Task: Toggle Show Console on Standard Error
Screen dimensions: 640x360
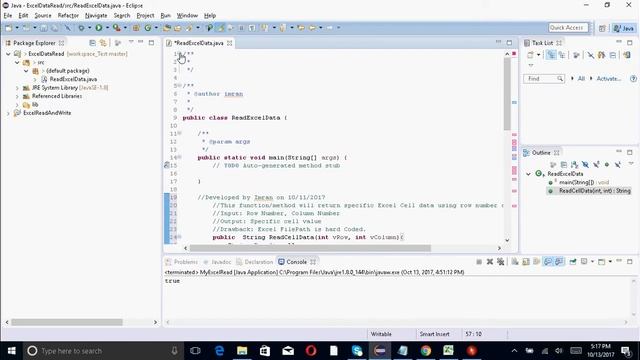Action: pos(559,262)
